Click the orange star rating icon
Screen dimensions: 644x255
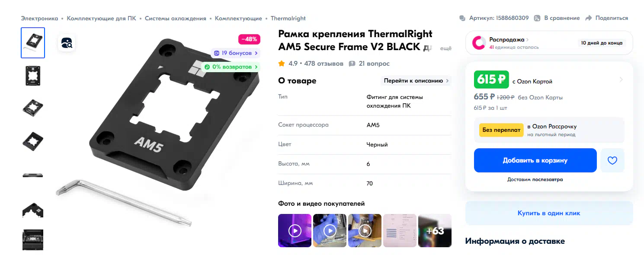(x=282, y=64)
